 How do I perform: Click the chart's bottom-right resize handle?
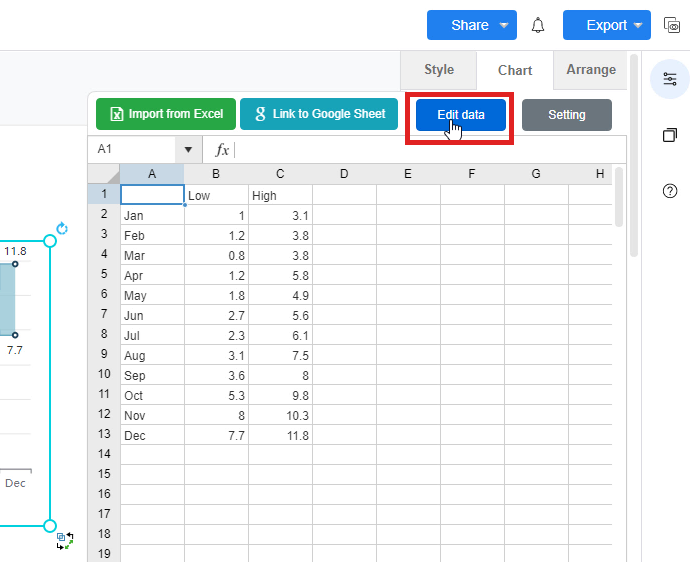point(50,525)
